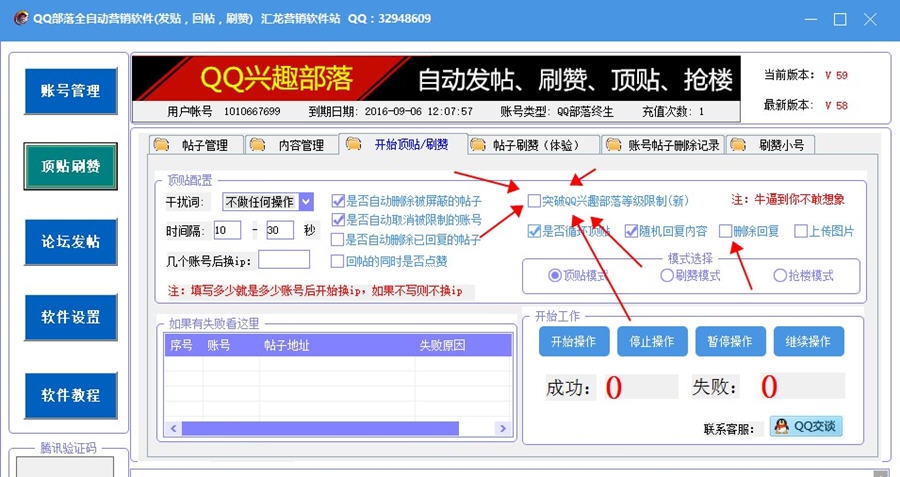Click the 暂停操作 button
Image resolution: width=900 pixels, height=477 pixels.
pyautogui.click(x=730, y=342)
